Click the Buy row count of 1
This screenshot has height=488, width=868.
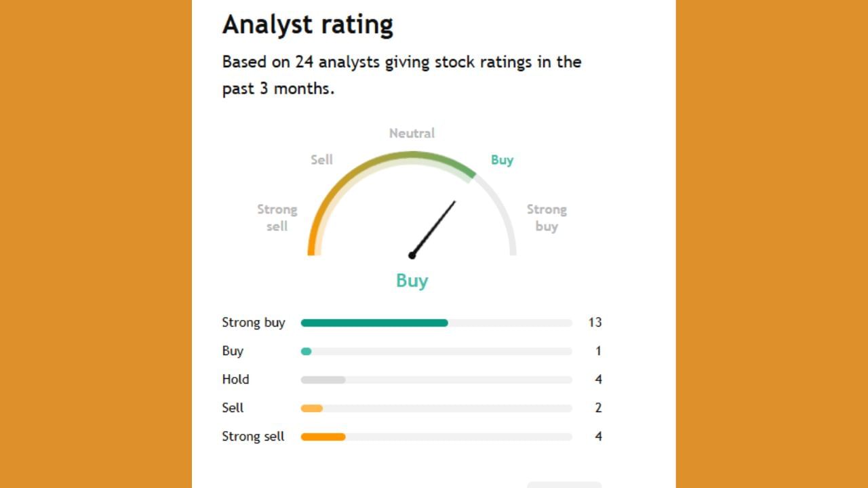click(x=598, y=351)
